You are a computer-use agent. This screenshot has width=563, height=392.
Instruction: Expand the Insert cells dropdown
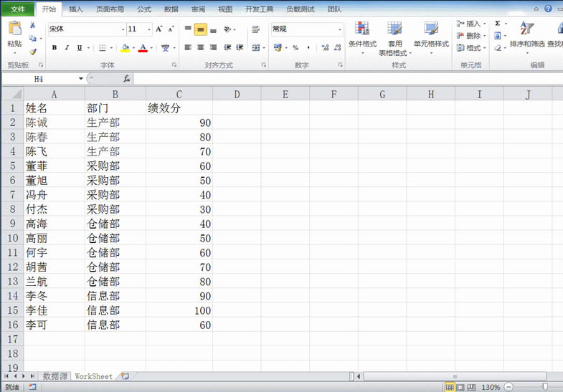click(x=484, y=24)
